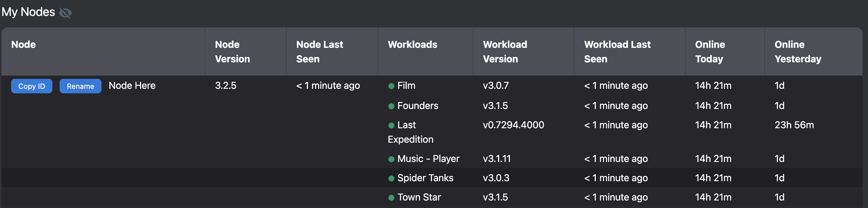Screen dimensions: 868x208
Task: Select the Node Here name text
Action: [132, 85]
